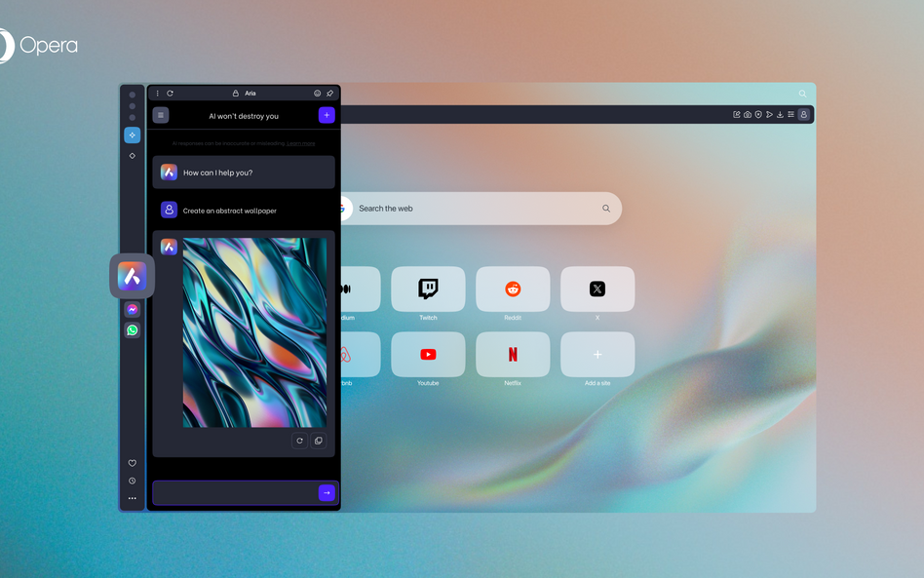The width and height of the screenshot is (924, 578).
Task: Start a new Aria chat with plus button
Action: click(x=327, y=115)
